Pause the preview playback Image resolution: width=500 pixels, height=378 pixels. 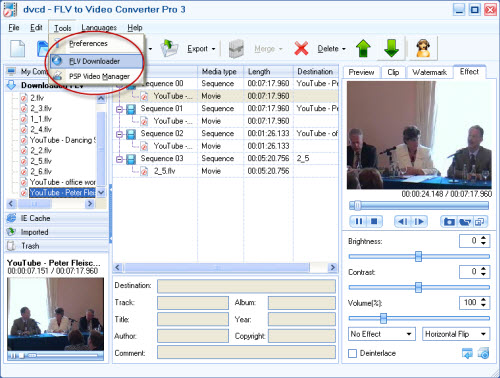click(x=359, y=221)
